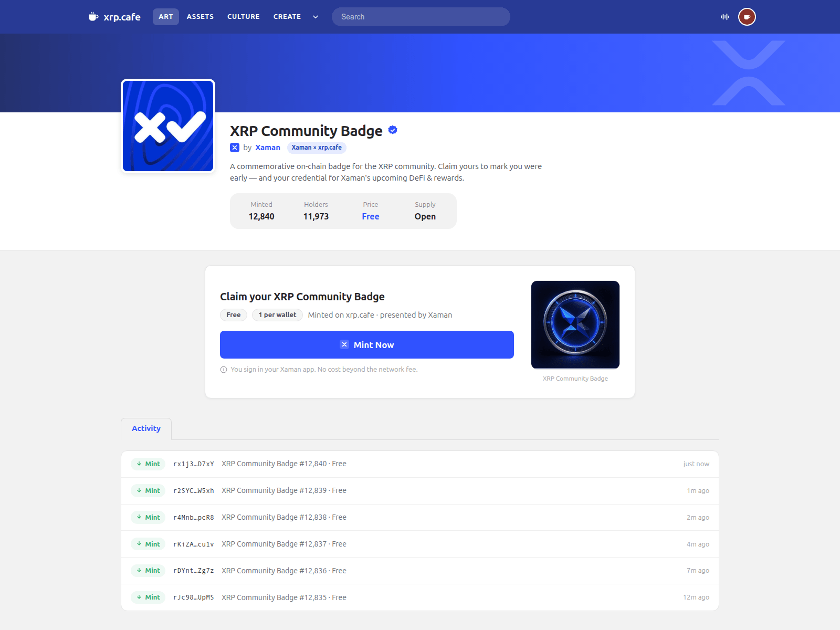Click the Holders count 11,973
Screen dimensions: 840x630
316,216
